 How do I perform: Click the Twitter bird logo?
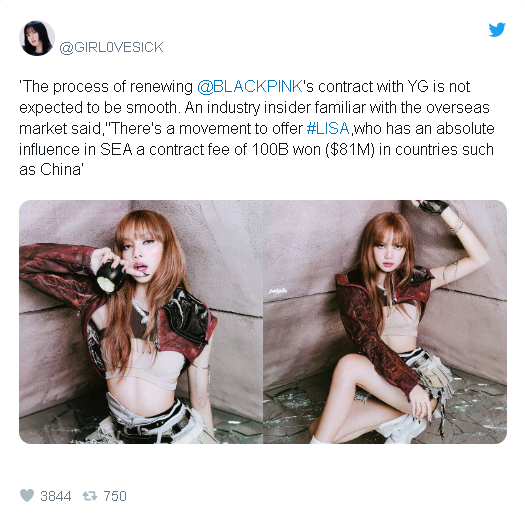pos(497,30)
